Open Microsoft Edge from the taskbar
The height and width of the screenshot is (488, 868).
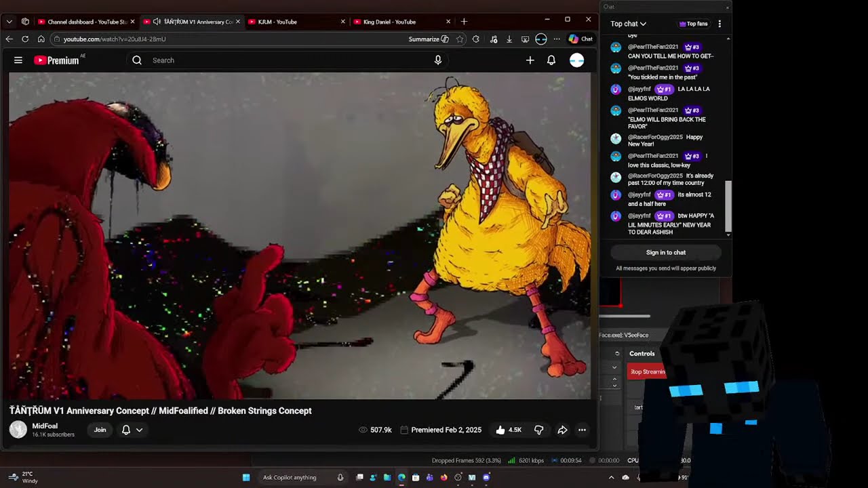pos(401,477)
